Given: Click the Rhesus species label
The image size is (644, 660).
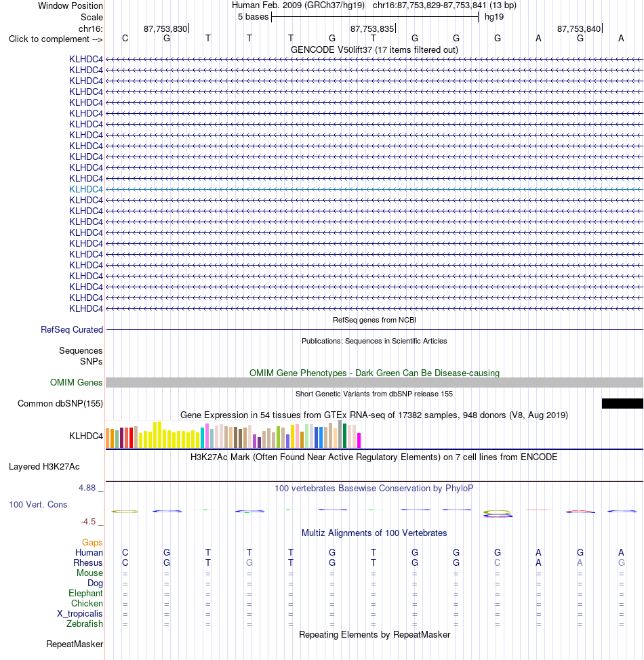Looking at the screenshot, I should [88, 563].
